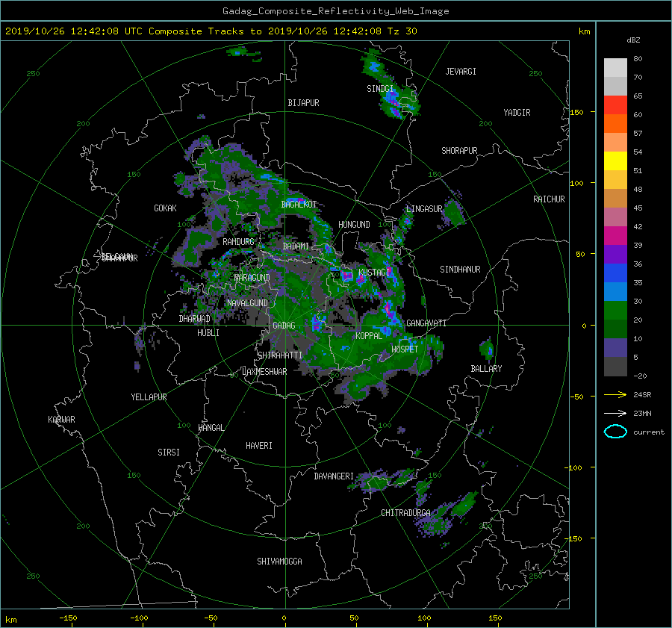Click the cyan current ellipse legend icon
This screenshot has height=628, width=672.
pyautogui.click(x=615, y=432)
